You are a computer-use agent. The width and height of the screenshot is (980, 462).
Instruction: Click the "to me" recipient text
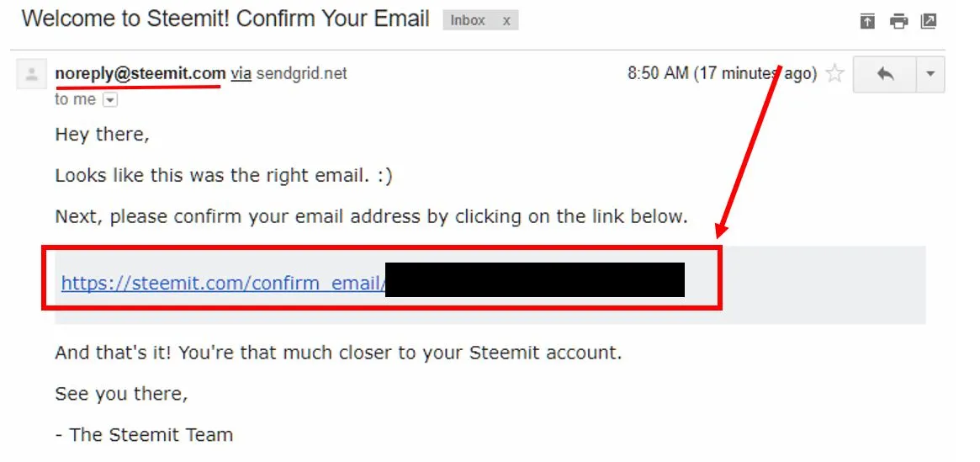76,99
